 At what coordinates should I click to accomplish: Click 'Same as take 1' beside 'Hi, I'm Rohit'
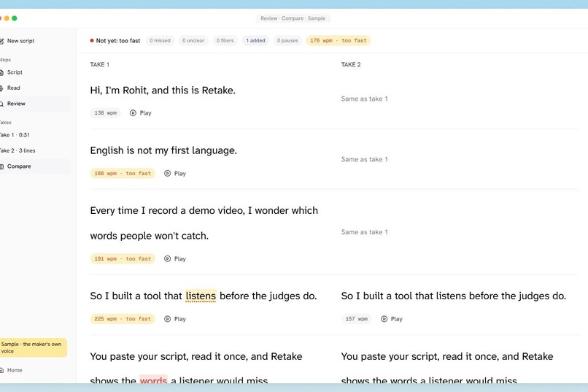pos(365,99)
